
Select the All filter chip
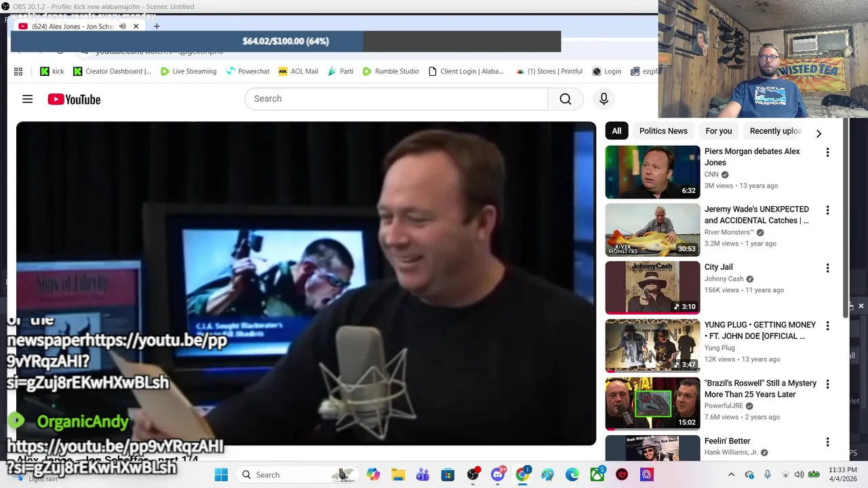(x=616, y=131)
